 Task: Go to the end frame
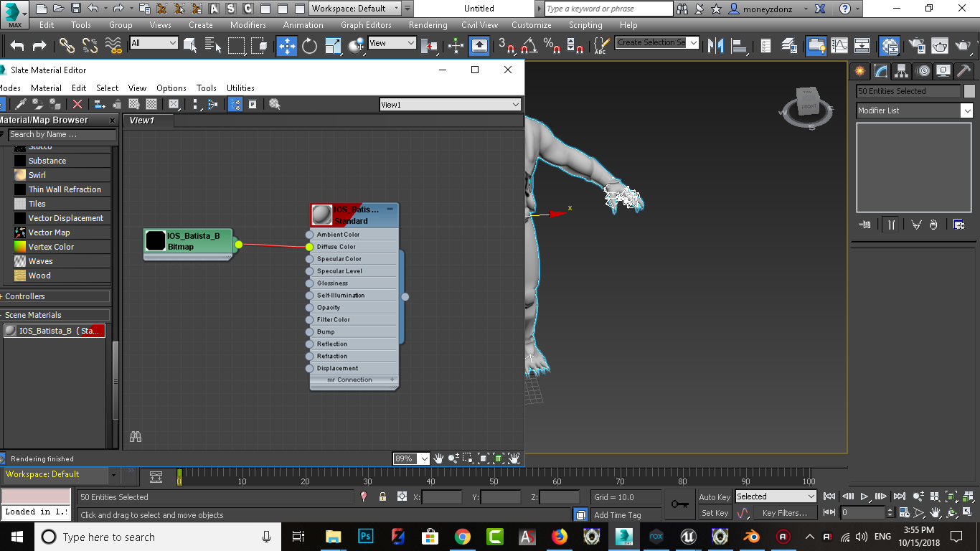[899, 496]
